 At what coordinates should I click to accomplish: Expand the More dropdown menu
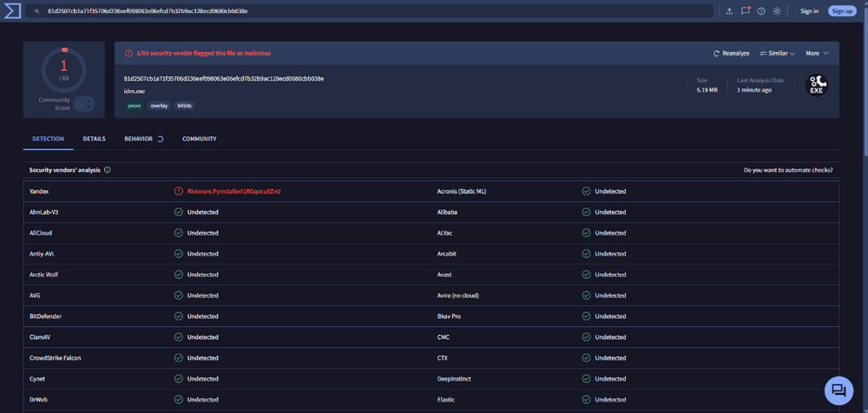coord(817,54)
